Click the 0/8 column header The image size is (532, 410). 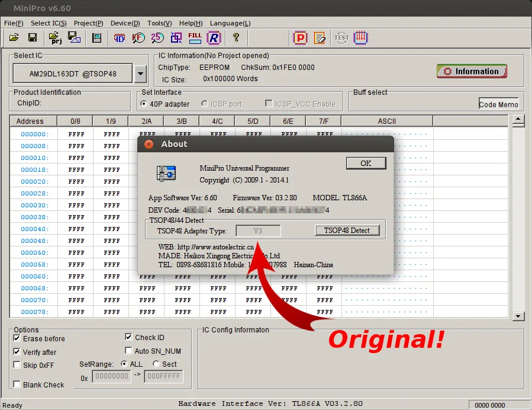point(75,121)
